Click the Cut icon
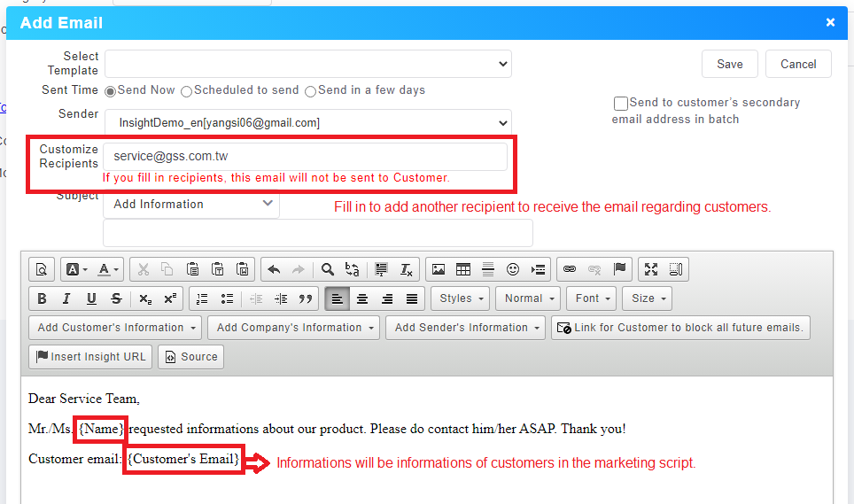The image size is (854, 504). (144, 269)
